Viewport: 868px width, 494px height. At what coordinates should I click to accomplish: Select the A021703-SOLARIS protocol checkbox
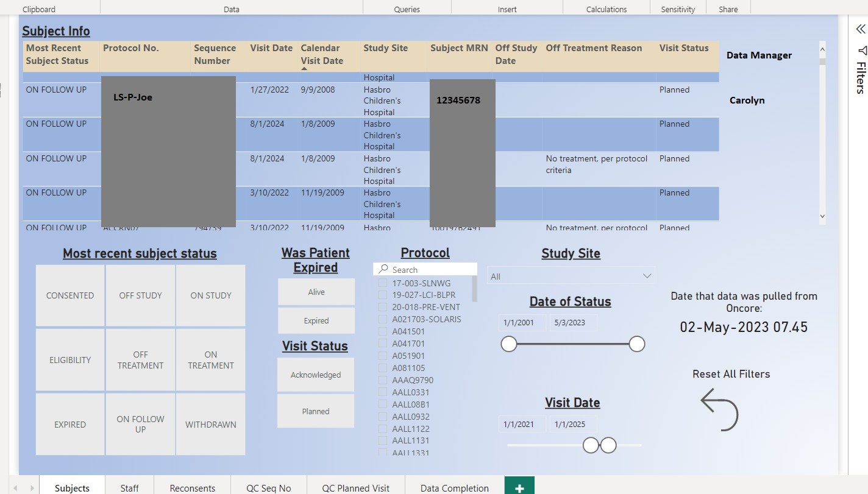pos(382,319)
